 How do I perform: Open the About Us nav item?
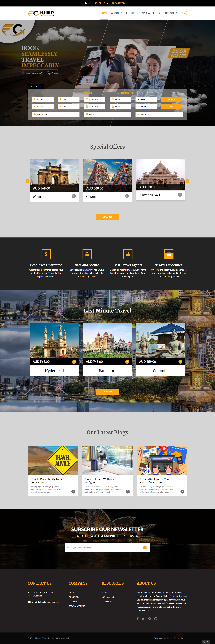click(117, 13)
